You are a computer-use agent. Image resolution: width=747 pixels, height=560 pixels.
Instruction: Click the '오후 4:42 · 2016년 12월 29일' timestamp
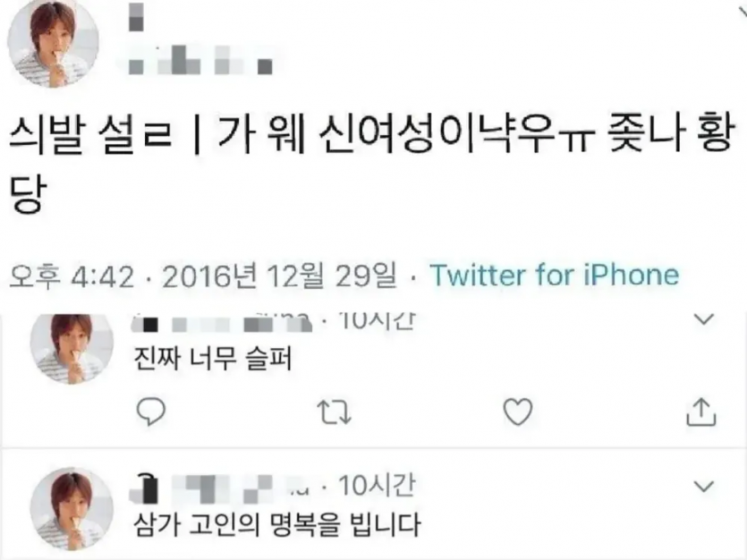(203, 276)
